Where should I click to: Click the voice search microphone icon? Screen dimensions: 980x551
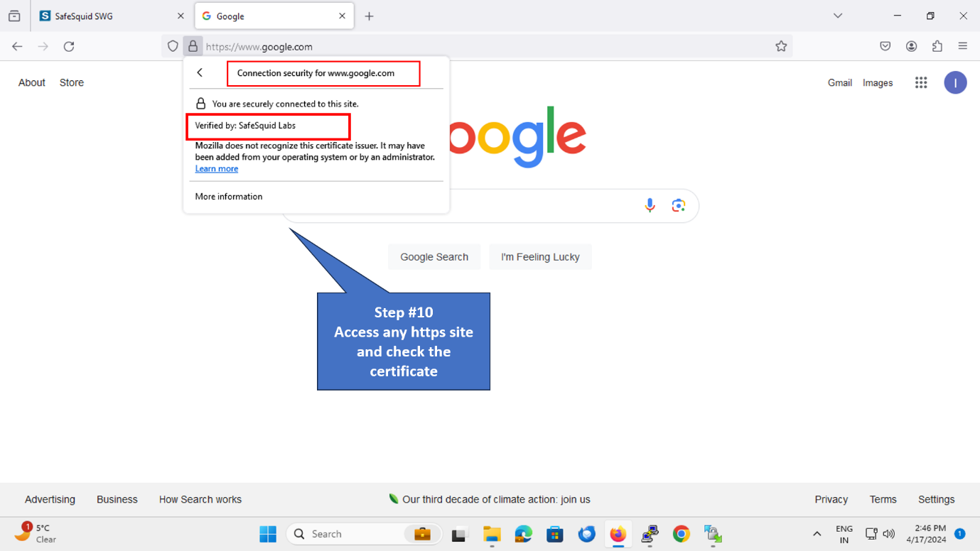(650, 206)
